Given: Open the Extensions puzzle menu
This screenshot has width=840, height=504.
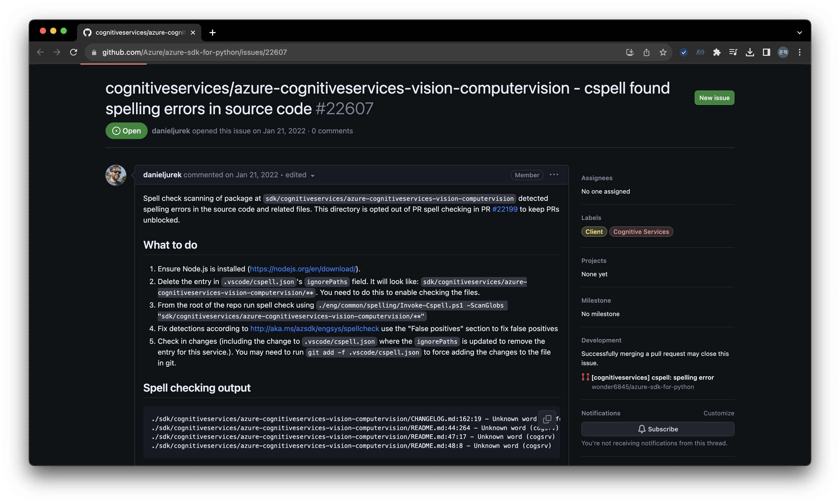Looking at the screenshot, I should (717, 52).
